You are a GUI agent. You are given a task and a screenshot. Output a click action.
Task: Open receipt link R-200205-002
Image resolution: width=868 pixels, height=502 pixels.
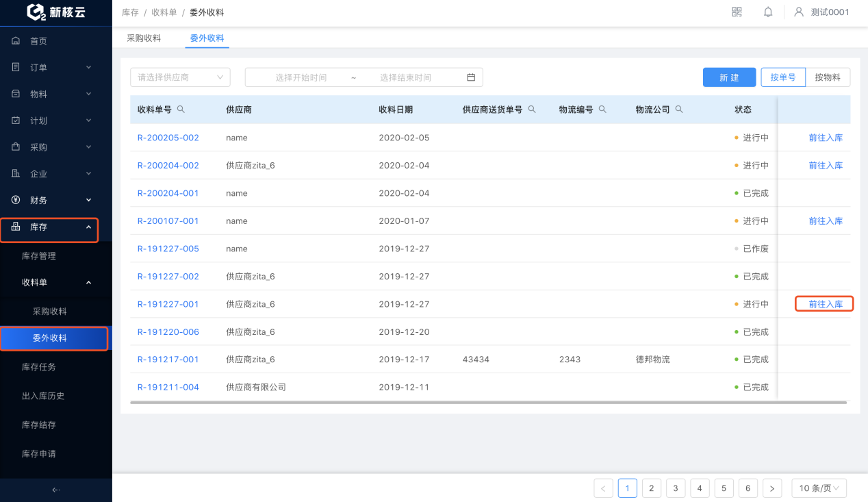click(168, 138)
